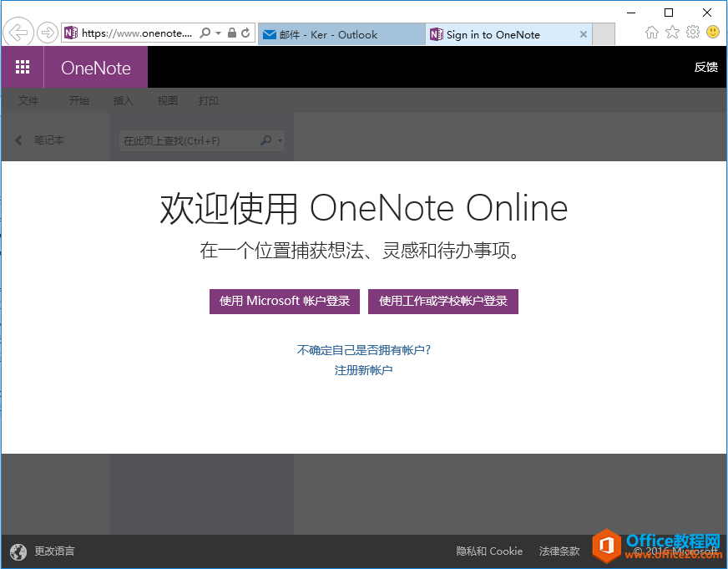Click the smiley feedback icon
The height and width of the screenshot is (569, 728).
click(x=712, y=32)
